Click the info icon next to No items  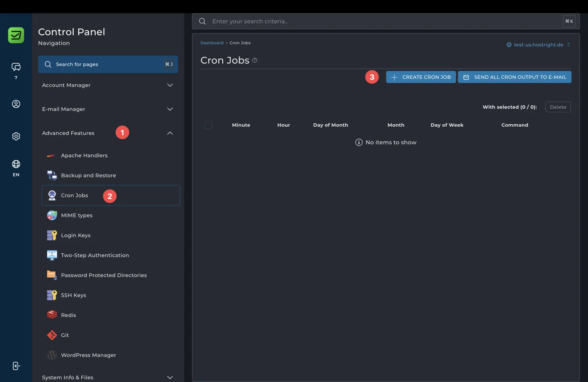point(359,142)
